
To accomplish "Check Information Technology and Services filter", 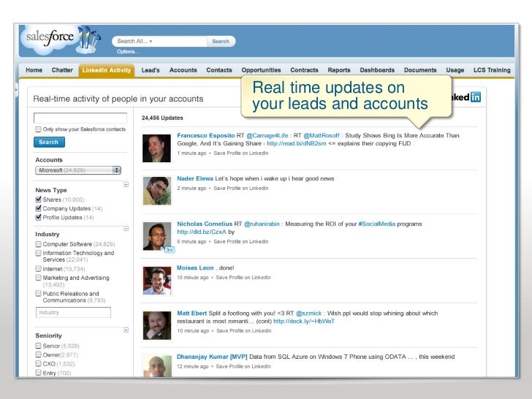I will tap(38, 253).
